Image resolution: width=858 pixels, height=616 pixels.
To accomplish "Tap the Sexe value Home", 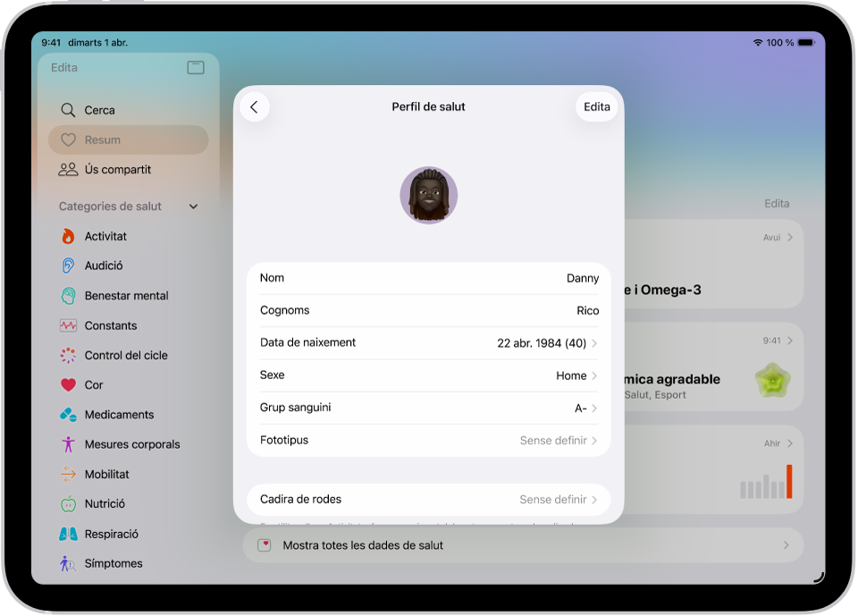I will (x=571, y=376).
